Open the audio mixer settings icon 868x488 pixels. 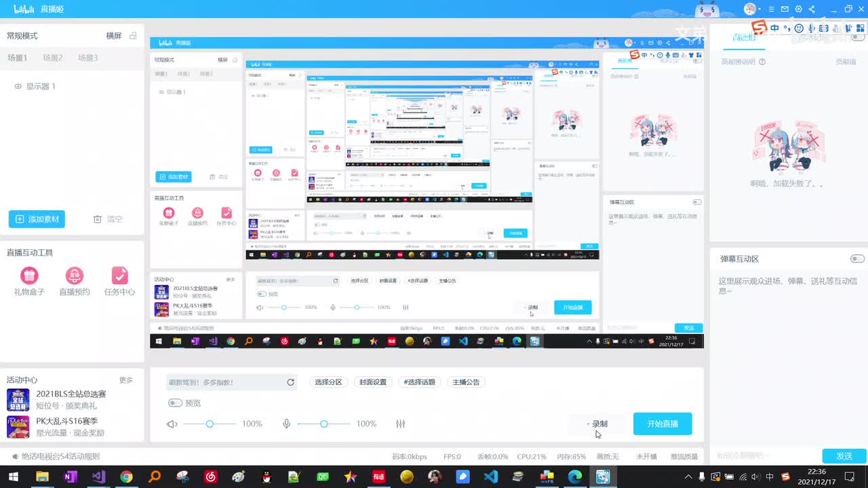[400, 424]
